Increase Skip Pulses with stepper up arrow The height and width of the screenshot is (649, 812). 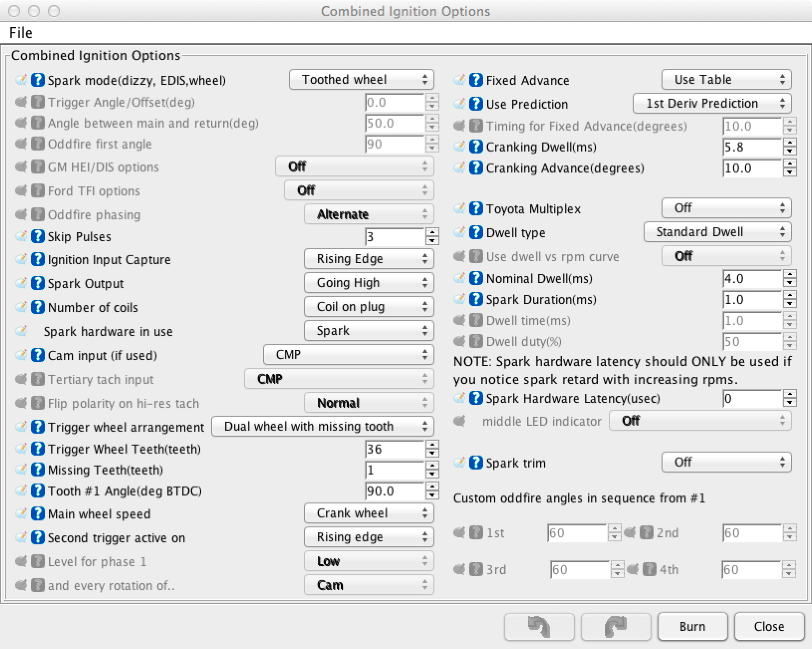click(x=432, y=232)
